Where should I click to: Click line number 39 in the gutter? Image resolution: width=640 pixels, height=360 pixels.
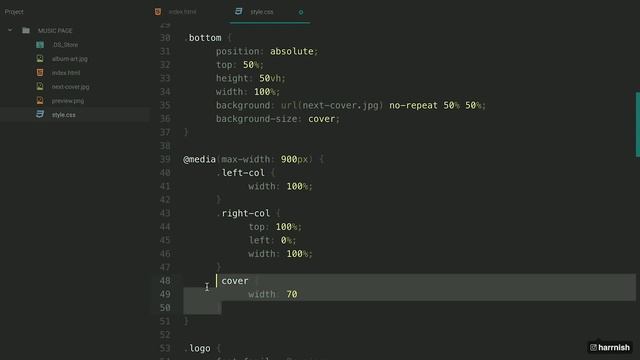(x=165, y=159)
